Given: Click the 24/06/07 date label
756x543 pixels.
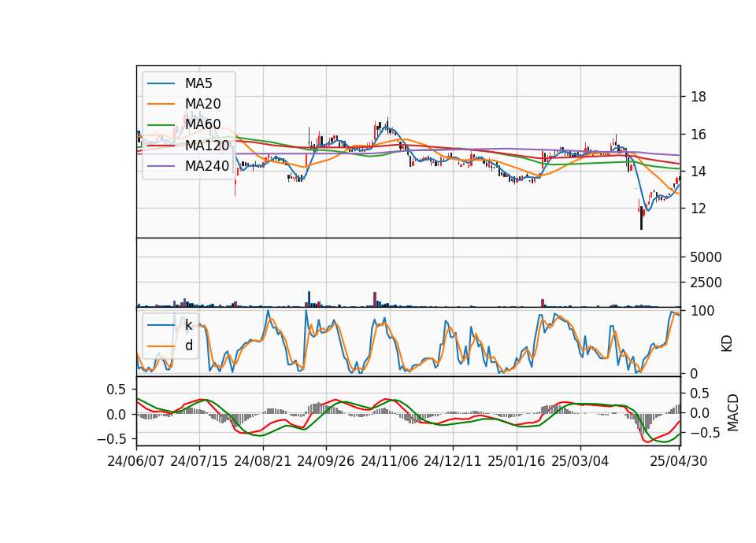Looking at the screenshot, I should coord(136,461).
